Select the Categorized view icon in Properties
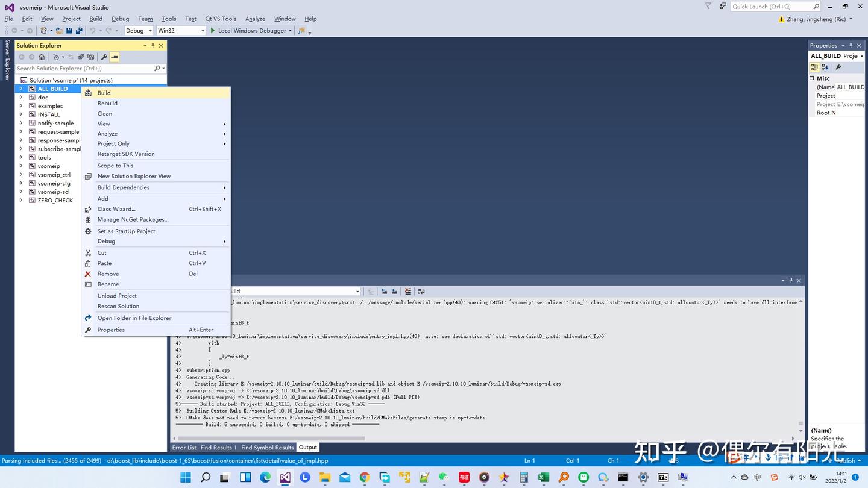868x488 pixels. coord(815,67)
